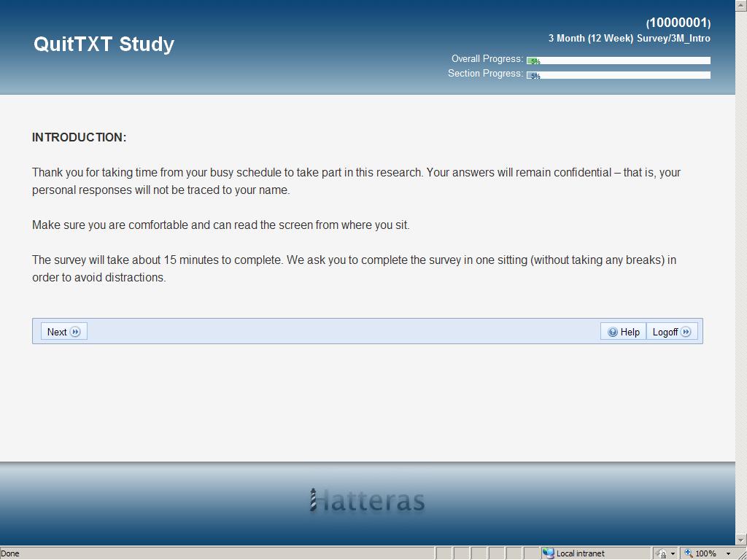747x560 pixels.
Task: Click the scrollbar down arrow
Action: pyautogui.click(x=741, y=540)
